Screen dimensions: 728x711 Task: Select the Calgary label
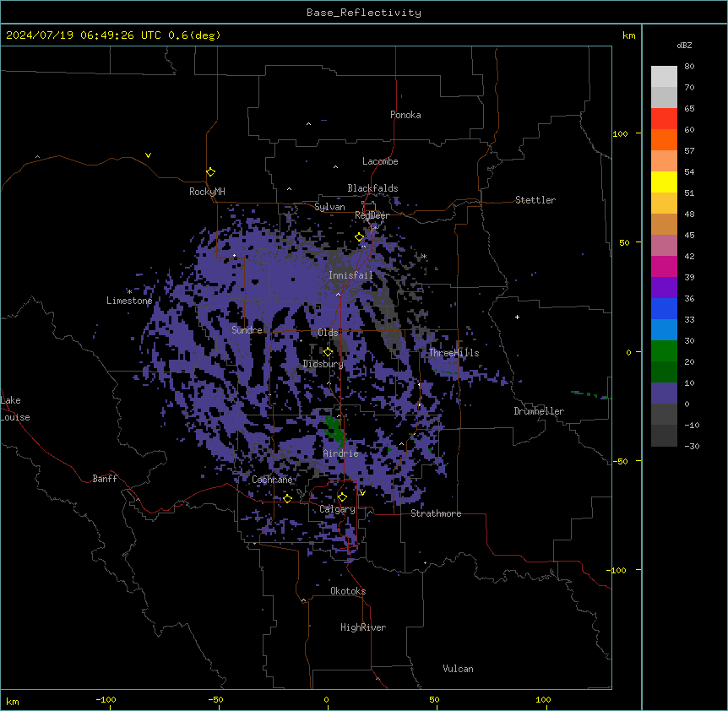[x=338, y=509]
